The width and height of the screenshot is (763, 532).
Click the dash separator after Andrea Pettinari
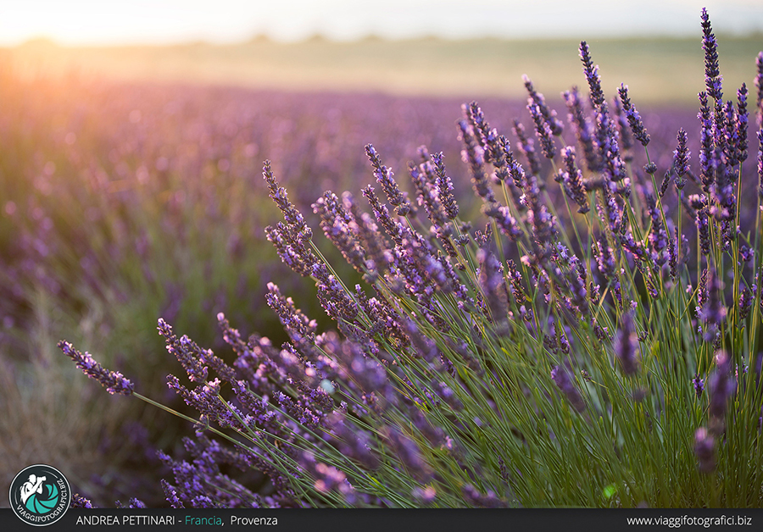[179, 520]
